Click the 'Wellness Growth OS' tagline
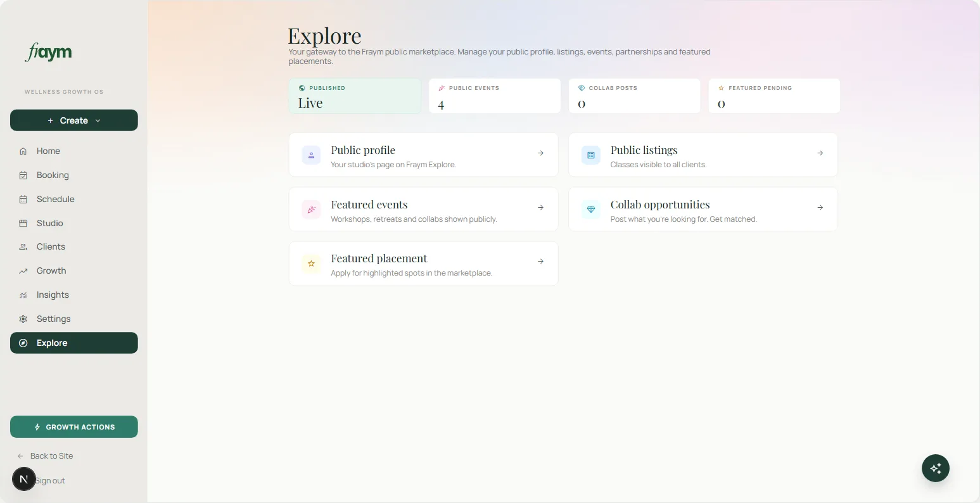 click(x=64, y=92)
